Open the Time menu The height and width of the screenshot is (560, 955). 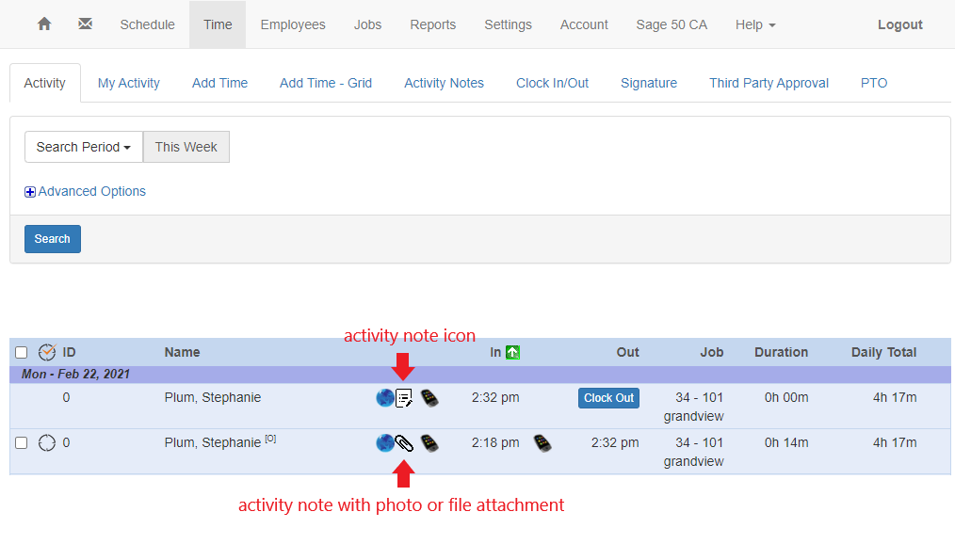tap(218, 24)
